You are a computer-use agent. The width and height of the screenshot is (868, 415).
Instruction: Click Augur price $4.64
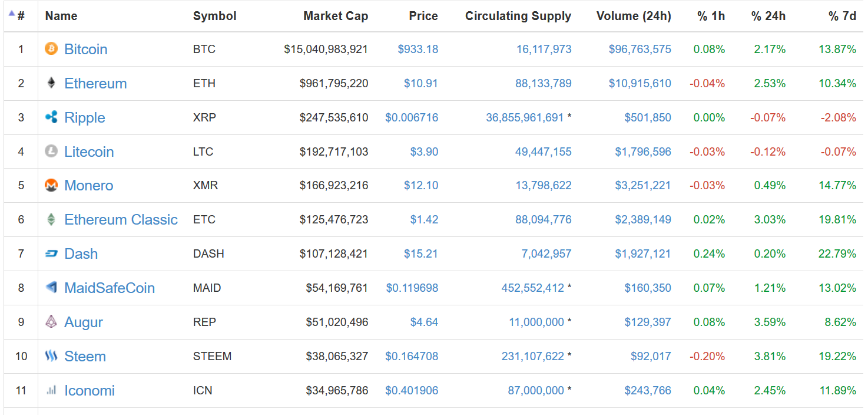(x=425, y=322)
